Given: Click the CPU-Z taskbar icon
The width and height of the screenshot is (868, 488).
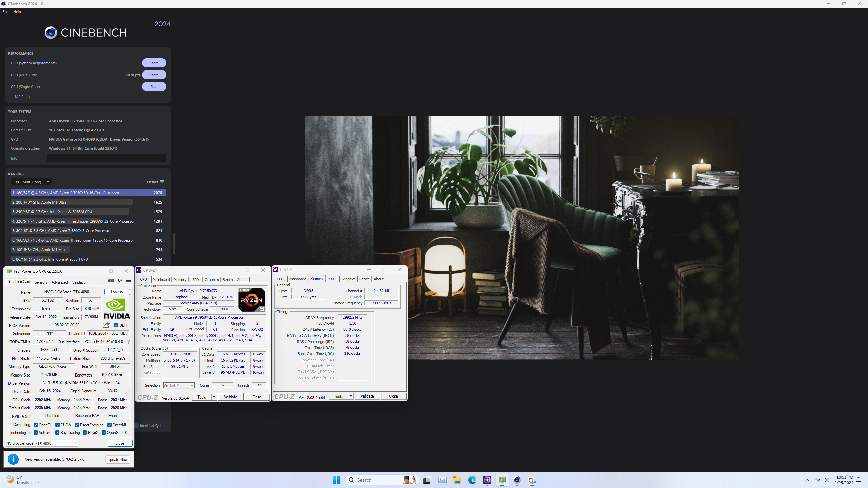Looking at the screenshot, I should 487,480.
